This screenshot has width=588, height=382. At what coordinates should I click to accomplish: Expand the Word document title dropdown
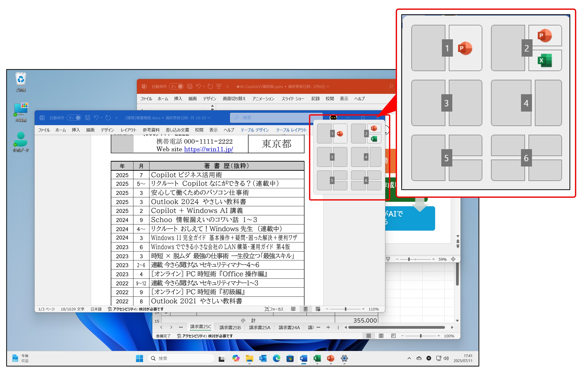tap(209, 118)
